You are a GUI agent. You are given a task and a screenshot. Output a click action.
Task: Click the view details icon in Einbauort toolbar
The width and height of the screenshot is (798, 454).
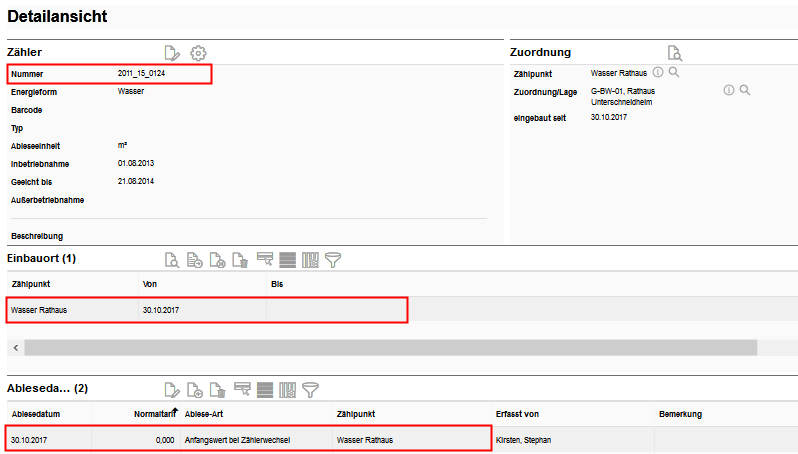click(172, 260)
